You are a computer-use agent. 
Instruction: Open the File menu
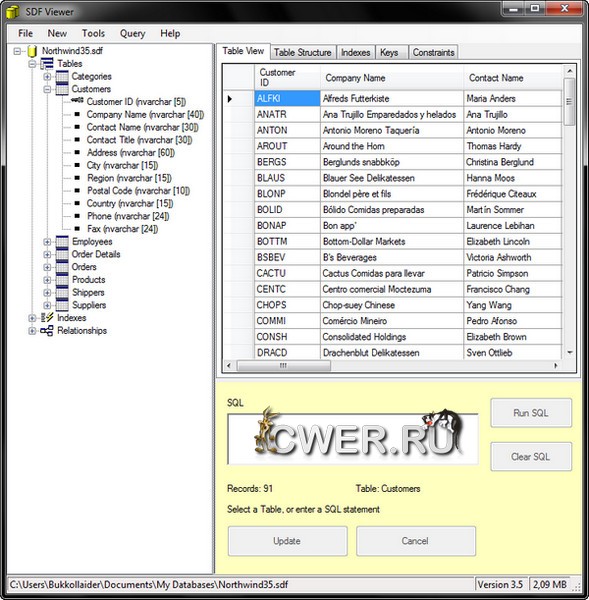coord(25,33)
